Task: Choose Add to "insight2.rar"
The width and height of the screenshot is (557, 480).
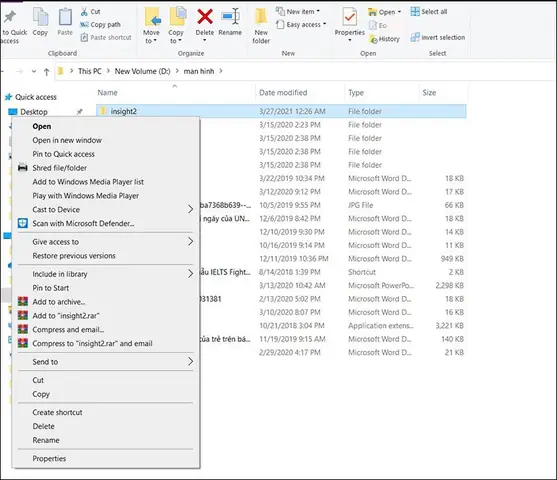Action: [66, 316]
